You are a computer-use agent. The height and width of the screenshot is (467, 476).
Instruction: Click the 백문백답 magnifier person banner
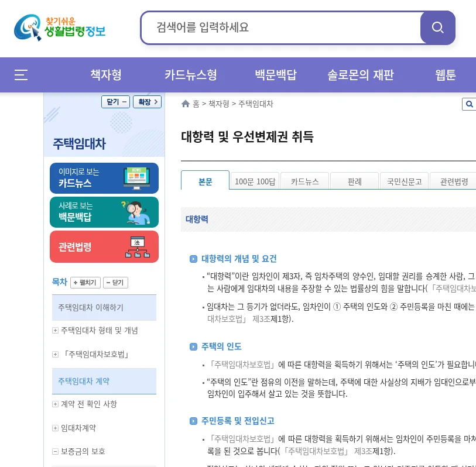point(104,212)
